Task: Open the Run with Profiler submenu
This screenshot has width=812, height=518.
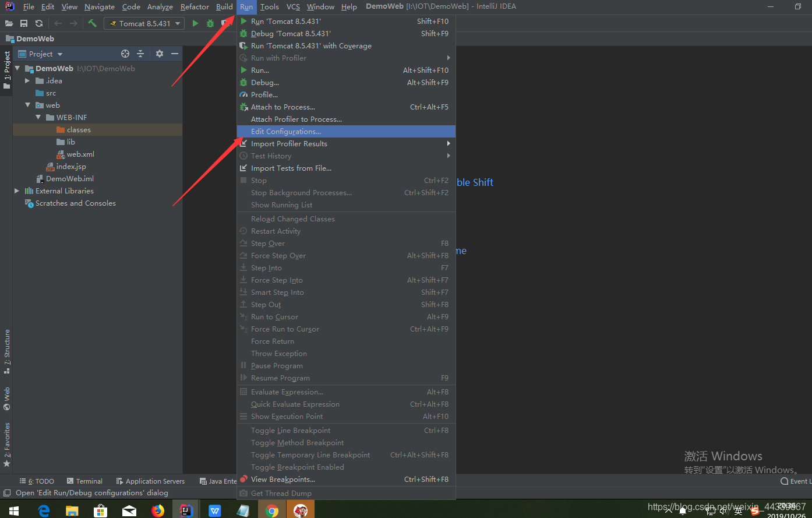Action: click(346, 58)
